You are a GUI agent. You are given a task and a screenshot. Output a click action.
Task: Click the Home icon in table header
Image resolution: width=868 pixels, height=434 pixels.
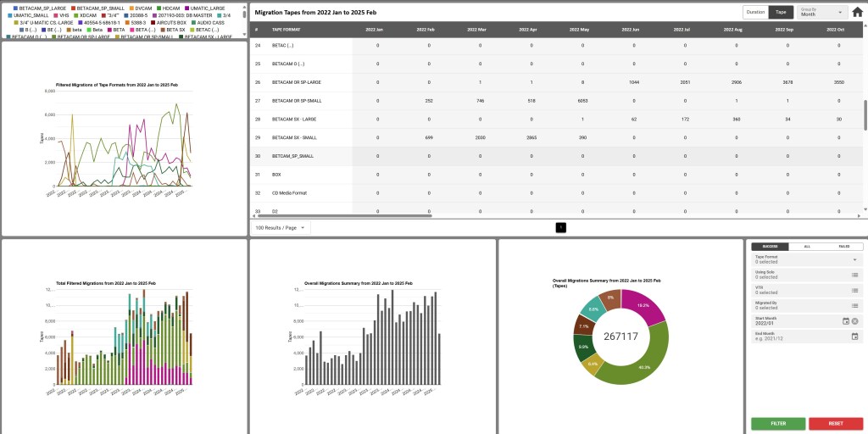857,12
